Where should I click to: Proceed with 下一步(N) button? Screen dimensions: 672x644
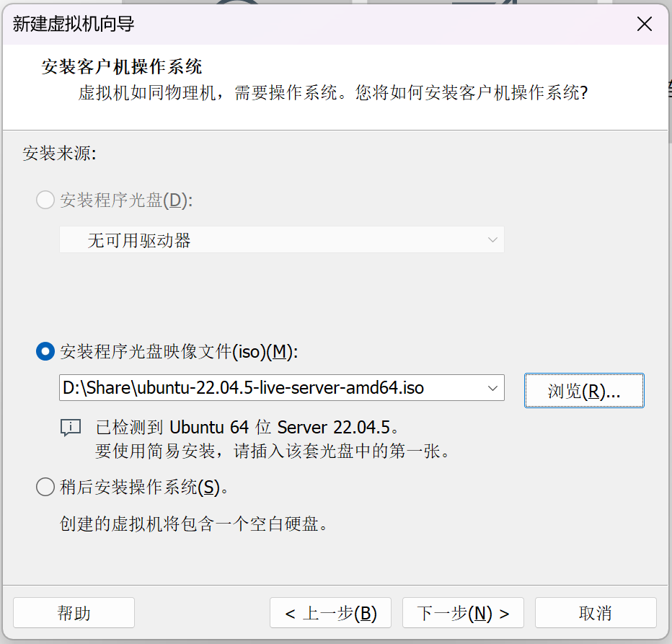463,613
